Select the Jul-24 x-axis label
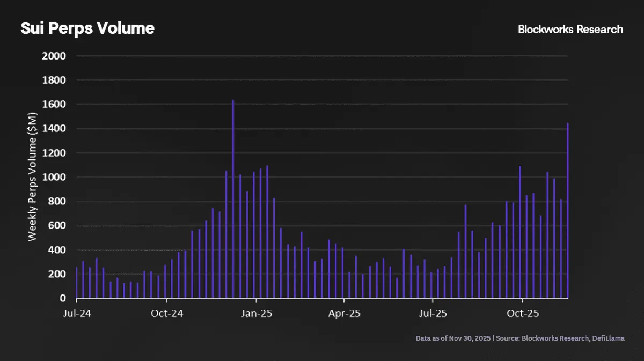Image resolution: width=644 pixels, height=361 pixels. pyautogui.click(x=77, y=313)
